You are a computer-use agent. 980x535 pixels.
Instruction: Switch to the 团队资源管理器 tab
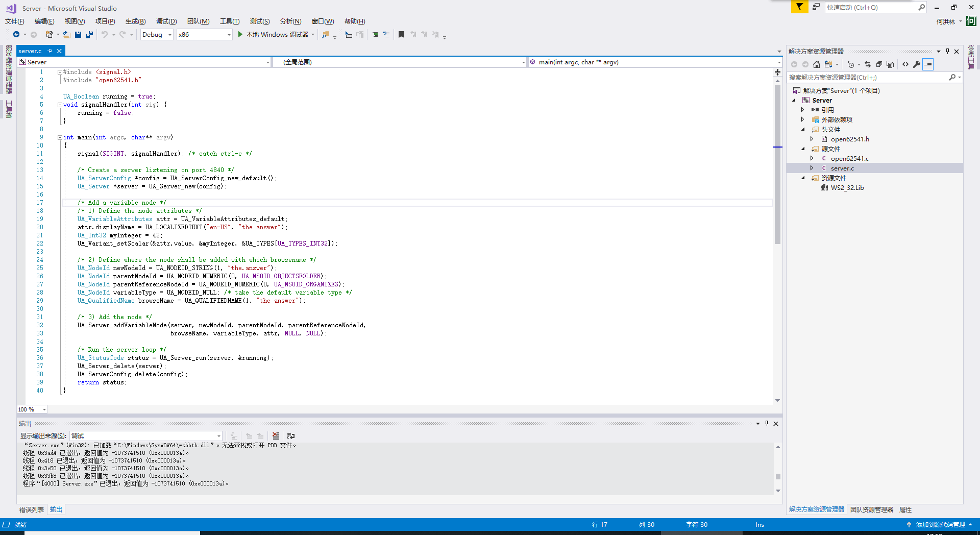point(872,509)
